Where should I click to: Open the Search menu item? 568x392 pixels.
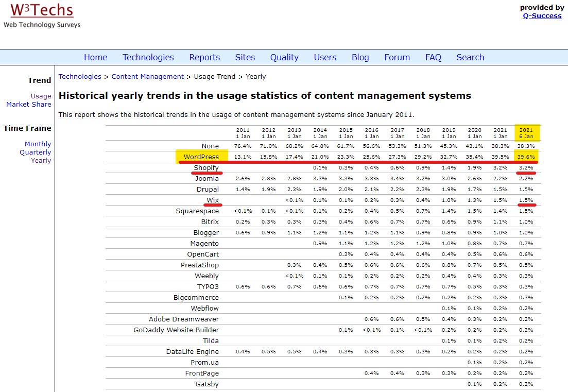click(470, 57)
